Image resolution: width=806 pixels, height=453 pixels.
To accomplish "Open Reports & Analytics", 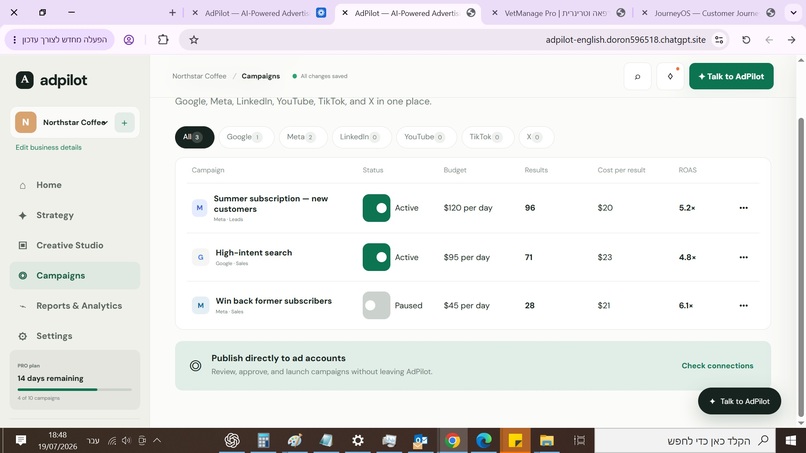I will click(75, 306).
